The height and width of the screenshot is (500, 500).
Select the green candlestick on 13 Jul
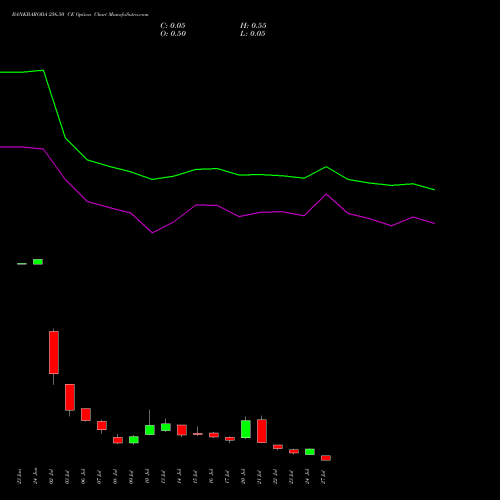pos(166,427)
